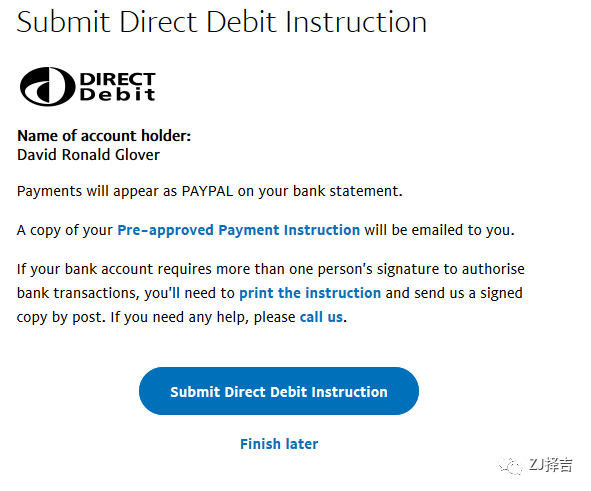Screen dimensions: 591x491
Task: Click the will be emailed to you text
Action: (439, 230)
